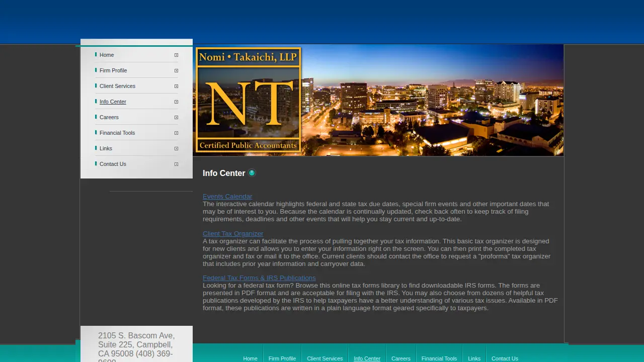Visit Firm Profile from the footer navigation
The height and width of the screenshot is (362, 644).
pos(282,358)
